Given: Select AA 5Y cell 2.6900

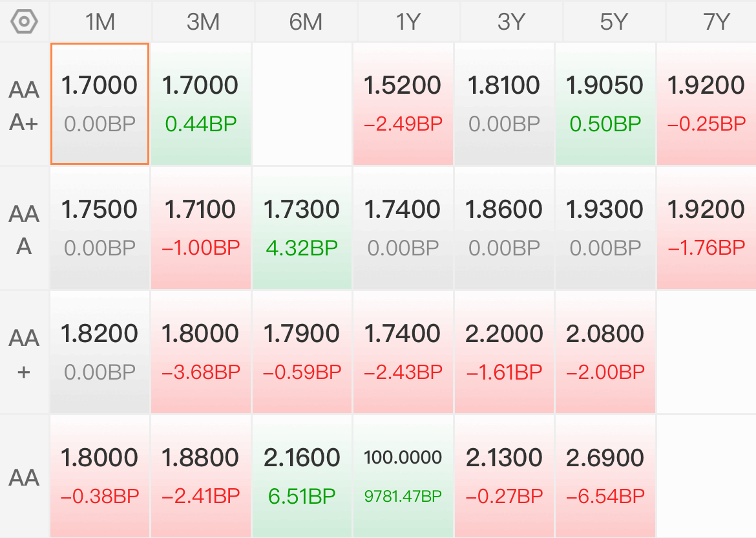Looking at the screenshot, I should [605, 476].
